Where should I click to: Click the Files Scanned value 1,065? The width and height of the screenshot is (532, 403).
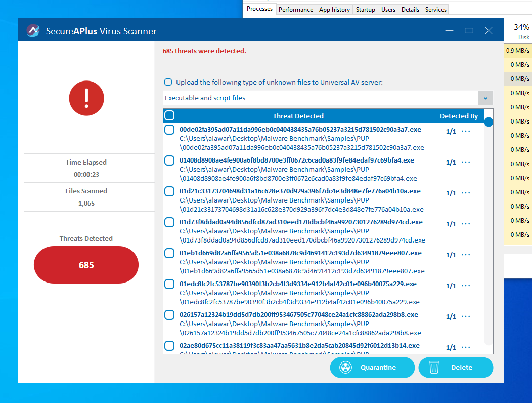coord(86,204)
